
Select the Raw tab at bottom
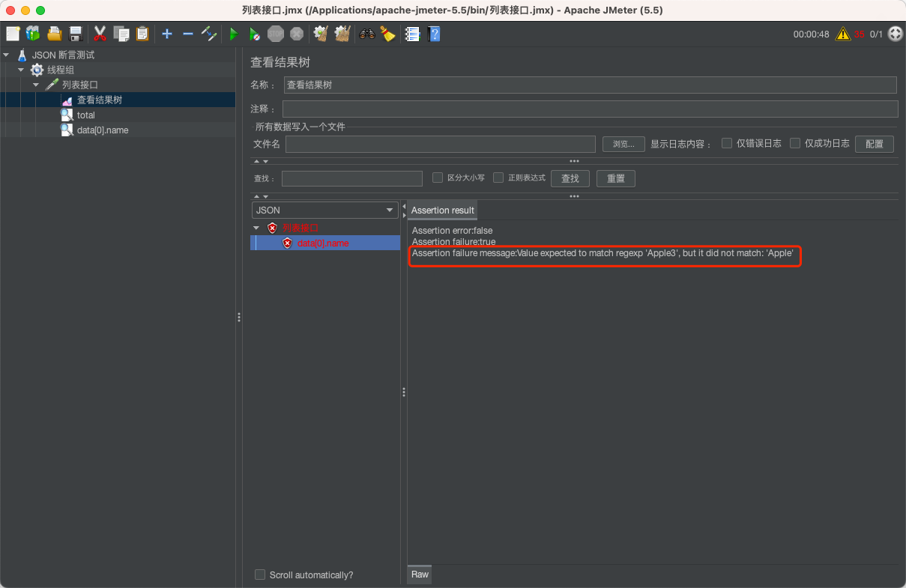click(418, 575)
